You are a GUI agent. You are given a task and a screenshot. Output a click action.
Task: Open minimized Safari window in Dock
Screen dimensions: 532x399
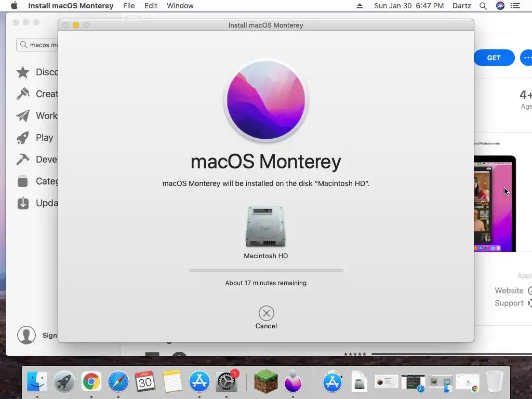click(413, 382)
